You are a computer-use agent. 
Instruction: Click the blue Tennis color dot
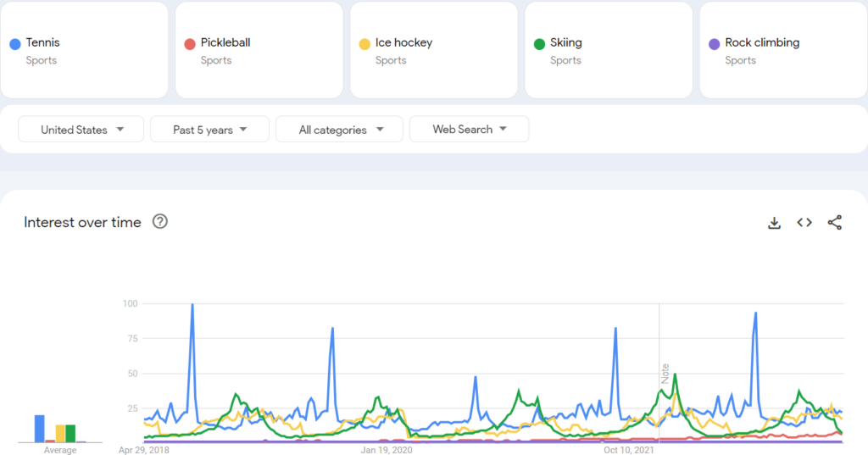point(15,44)
